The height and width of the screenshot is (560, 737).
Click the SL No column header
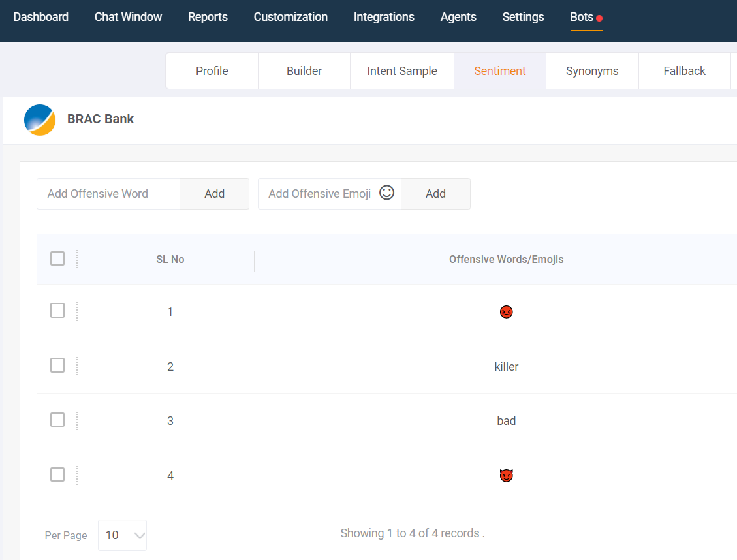(170, 259)
